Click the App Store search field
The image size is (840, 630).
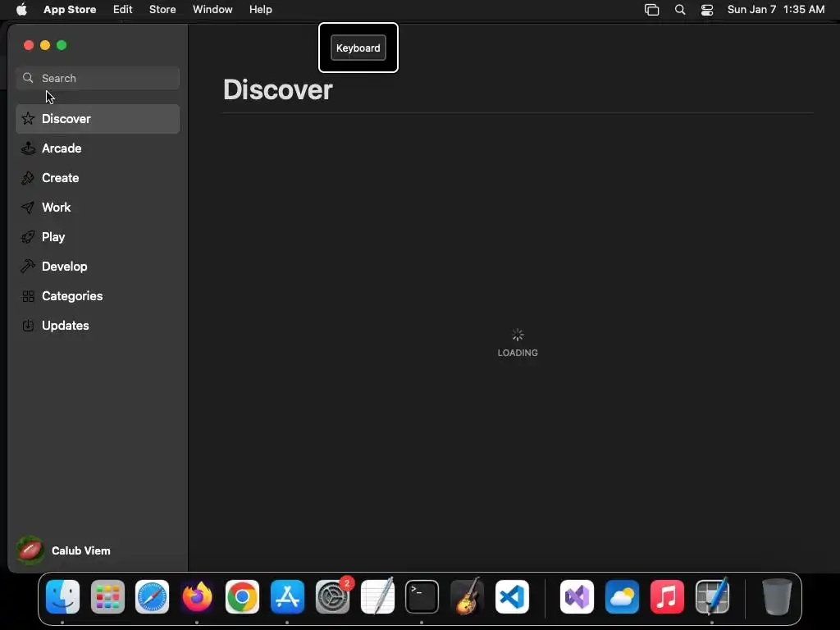click(x=98, y=78)
